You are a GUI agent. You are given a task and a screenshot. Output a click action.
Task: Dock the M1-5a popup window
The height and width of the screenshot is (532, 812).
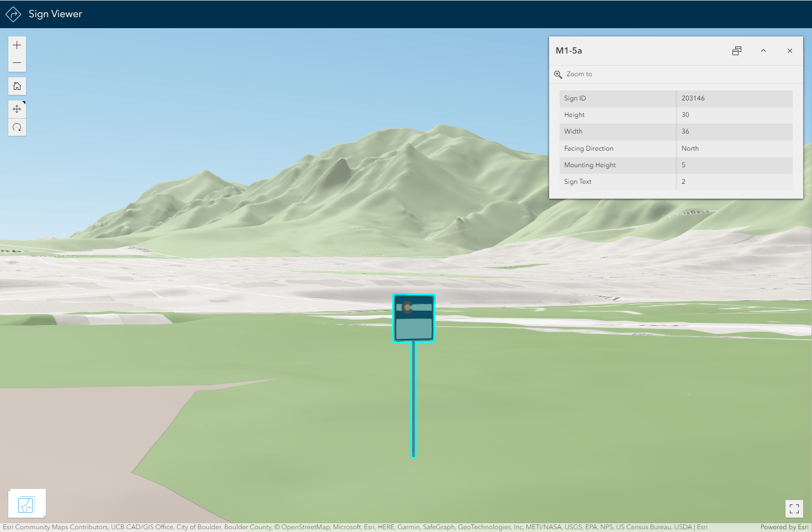coord(736,50)
